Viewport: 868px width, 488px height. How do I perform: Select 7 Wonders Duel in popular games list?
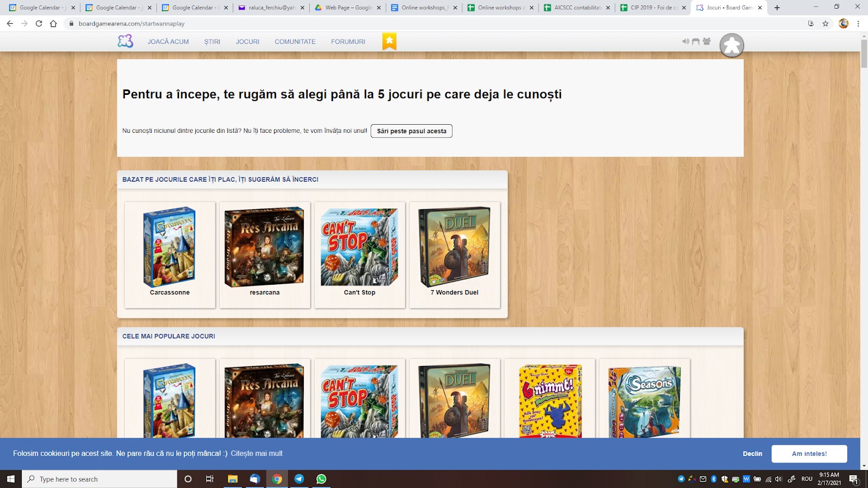pos(455,399)
